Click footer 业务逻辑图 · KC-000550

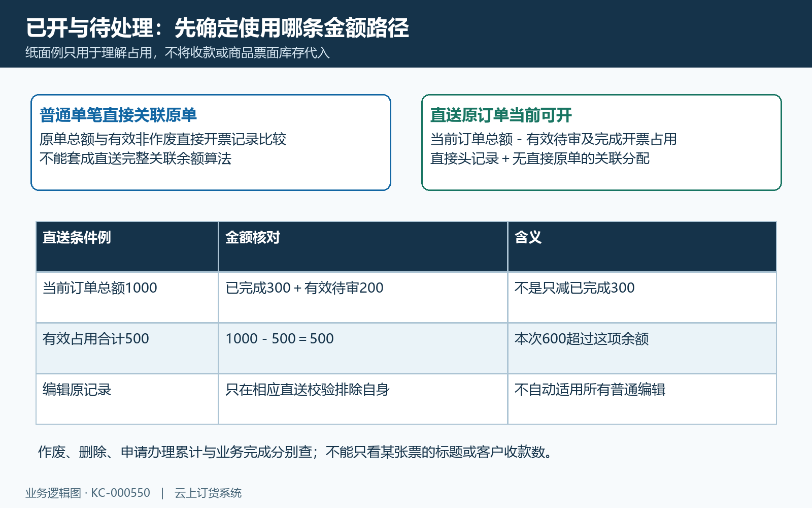coord(88,493)
